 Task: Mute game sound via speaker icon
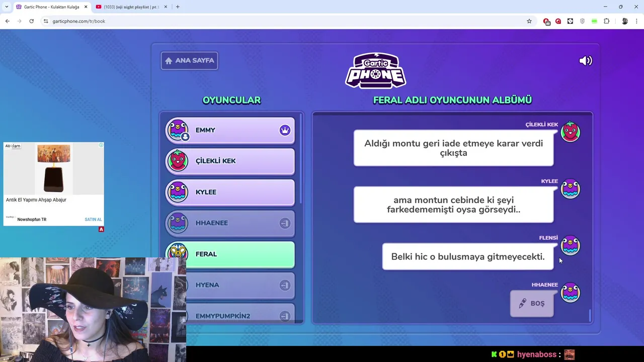pyautogui.click(x=586, y=61)
